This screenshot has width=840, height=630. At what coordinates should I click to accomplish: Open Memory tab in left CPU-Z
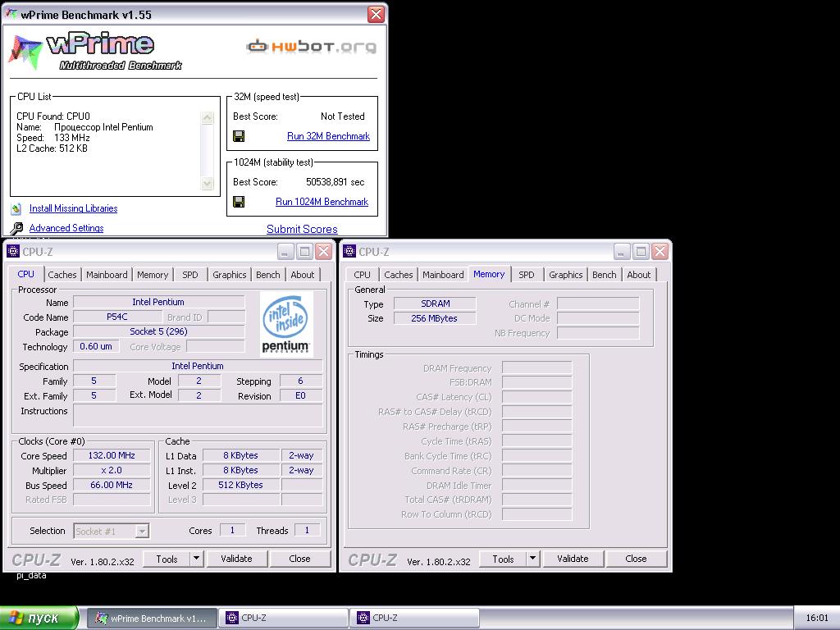coord(153,274)
